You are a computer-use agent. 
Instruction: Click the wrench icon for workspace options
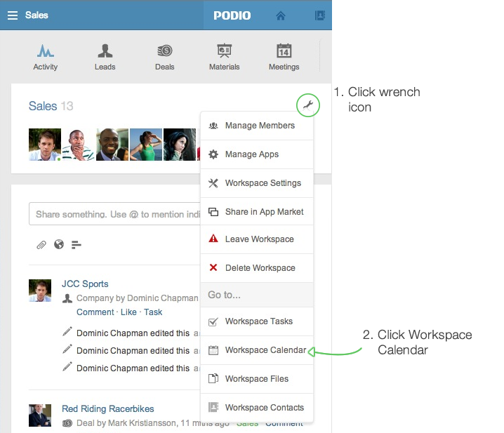pos(308,105)
